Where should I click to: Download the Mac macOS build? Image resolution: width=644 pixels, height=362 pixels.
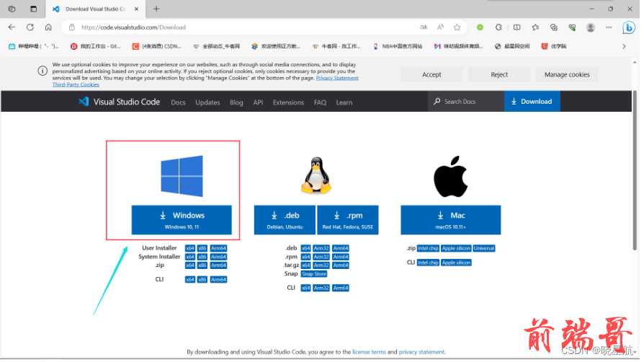[x=450, y=220]
